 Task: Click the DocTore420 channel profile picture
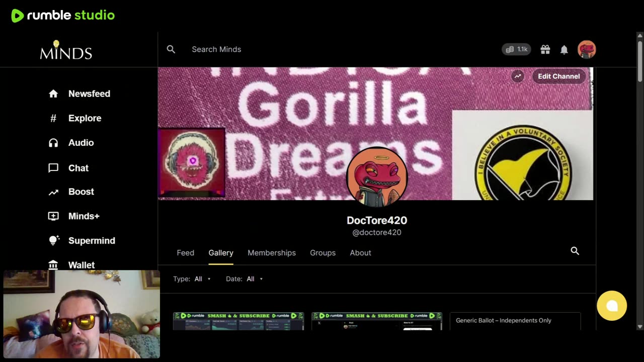[377, 177]
